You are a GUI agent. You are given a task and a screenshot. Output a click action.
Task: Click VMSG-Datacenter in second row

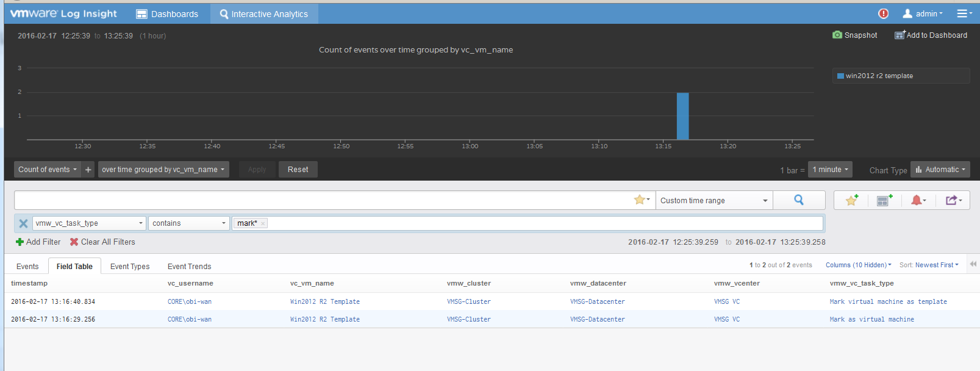(x=598, y=319)
